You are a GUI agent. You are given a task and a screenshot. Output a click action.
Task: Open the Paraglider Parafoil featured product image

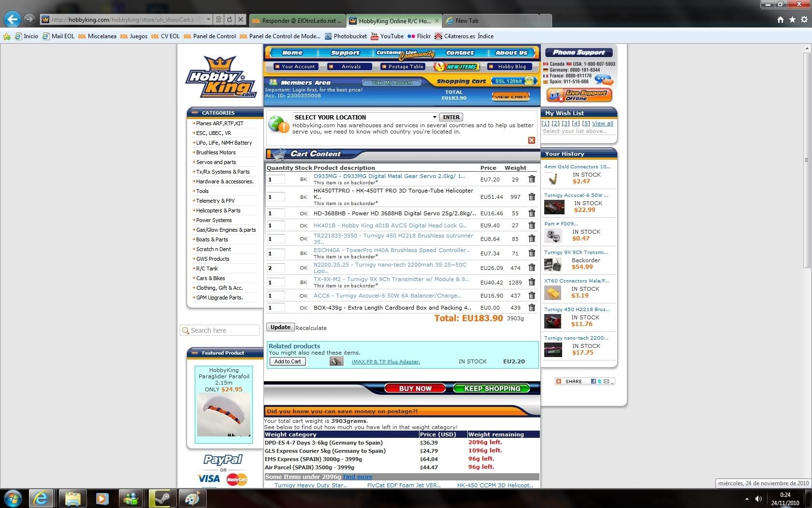(x=224, y=415)
